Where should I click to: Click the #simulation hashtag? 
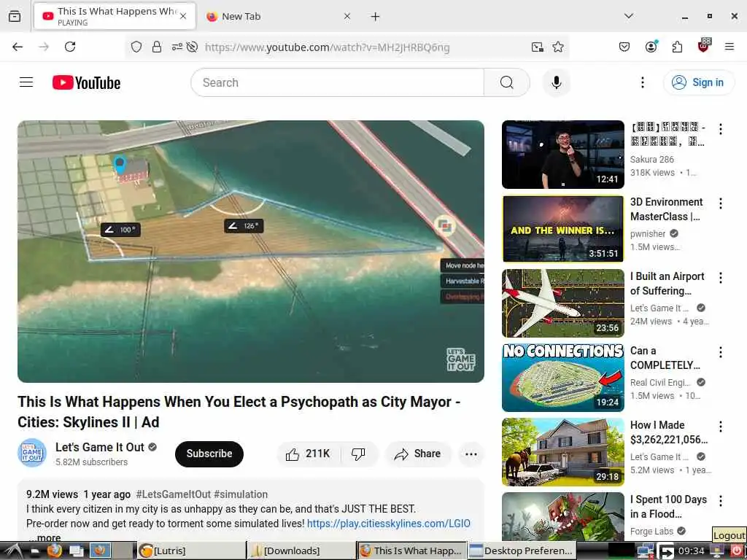pos(241,494)
